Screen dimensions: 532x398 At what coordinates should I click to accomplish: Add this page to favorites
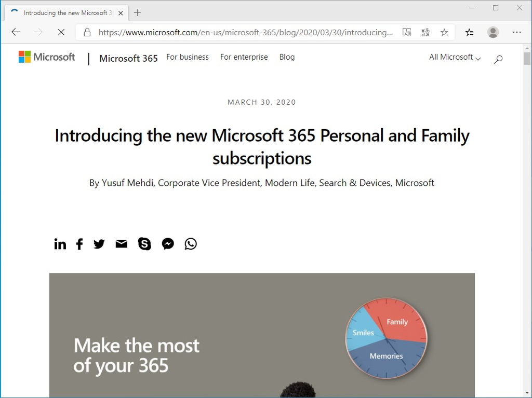[444, 32]
